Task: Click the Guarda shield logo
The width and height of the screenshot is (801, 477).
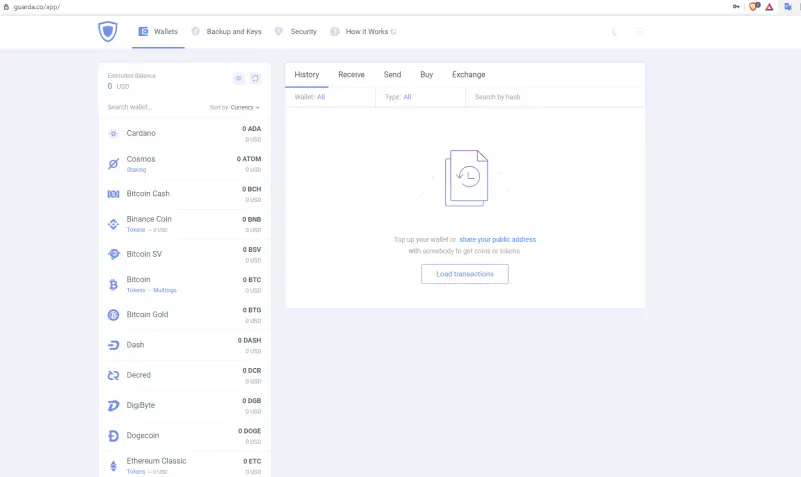Action: point(108,32)
